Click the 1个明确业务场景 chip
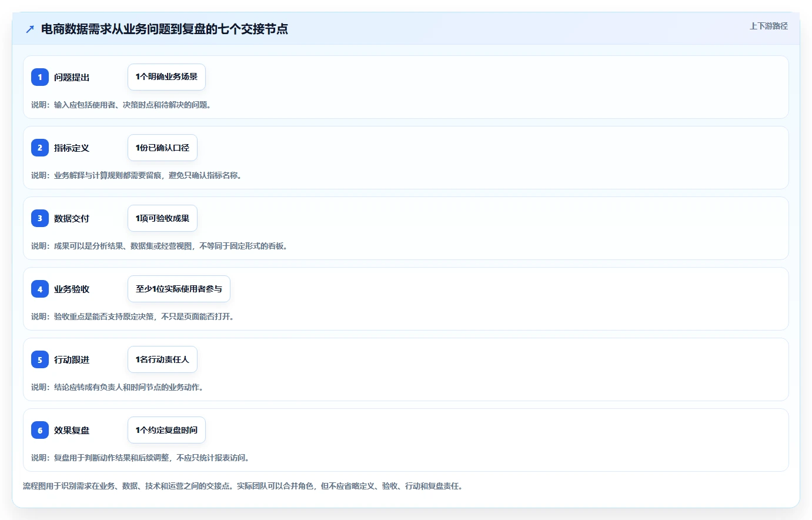The image size is (812, 520). pyautogui.click(x=166, y=77)
